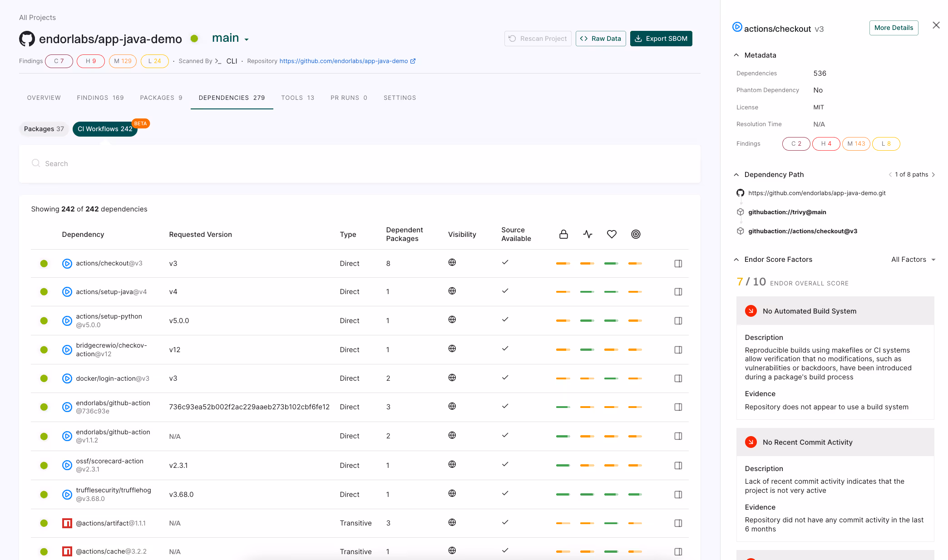This screenshot has height=560, width=948.
Task: Click npm icon for @actions/cache
Action: click(x=67, y=551)
